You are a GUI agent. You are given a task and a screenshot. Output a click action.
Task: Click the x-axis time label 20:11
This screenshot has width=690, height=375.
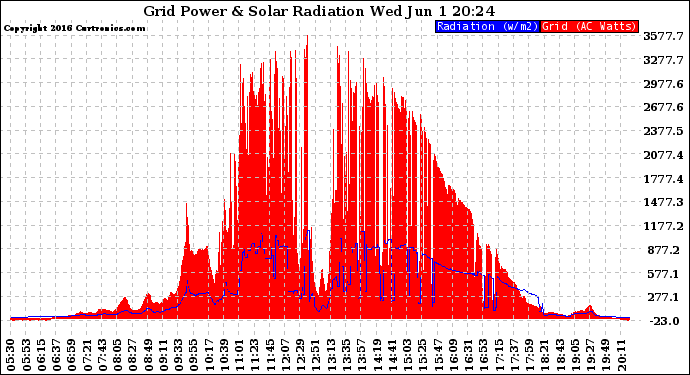coord(622,355)
